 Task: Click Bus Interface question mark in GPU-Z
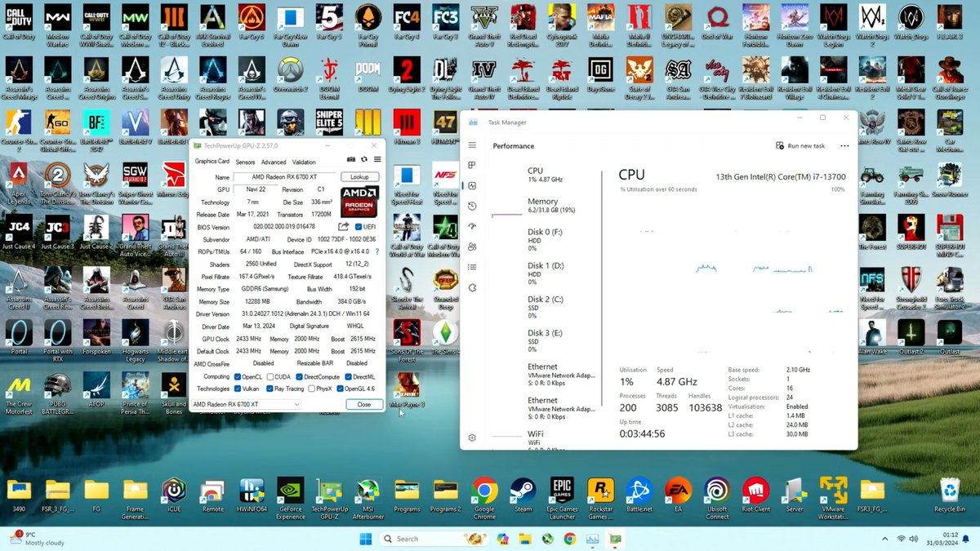[376, 251]
